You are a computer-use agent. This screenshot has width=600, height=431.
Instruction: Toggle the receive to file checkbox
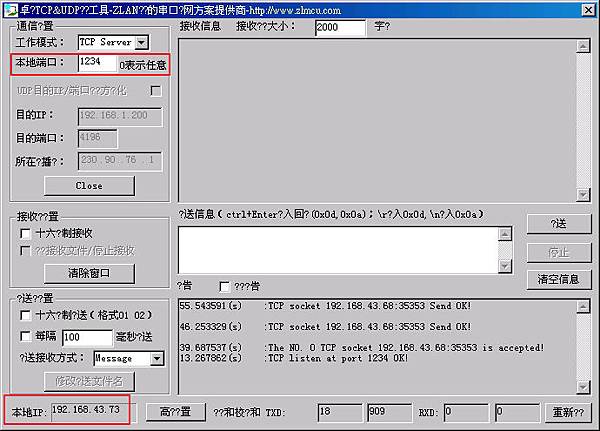coord(25,251)
